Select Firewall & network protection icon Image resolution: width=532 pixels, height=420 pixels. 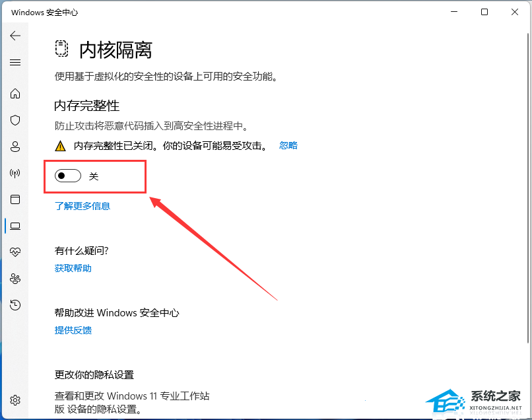click(x=15, y=173)
